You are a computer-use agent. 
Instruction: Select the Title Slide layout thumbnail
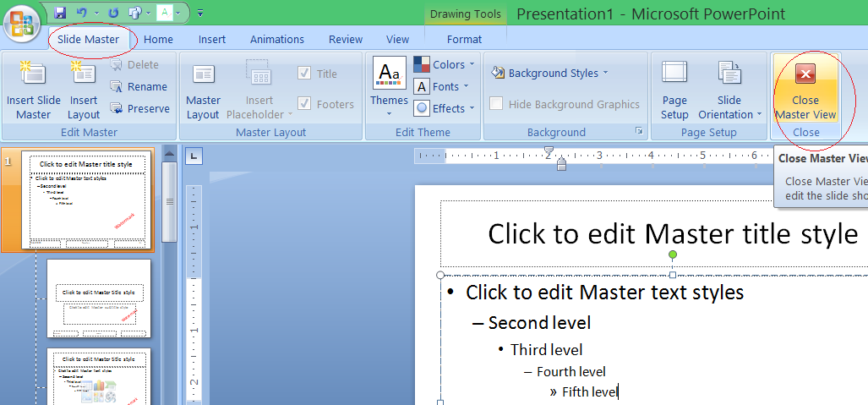point(99,298)
